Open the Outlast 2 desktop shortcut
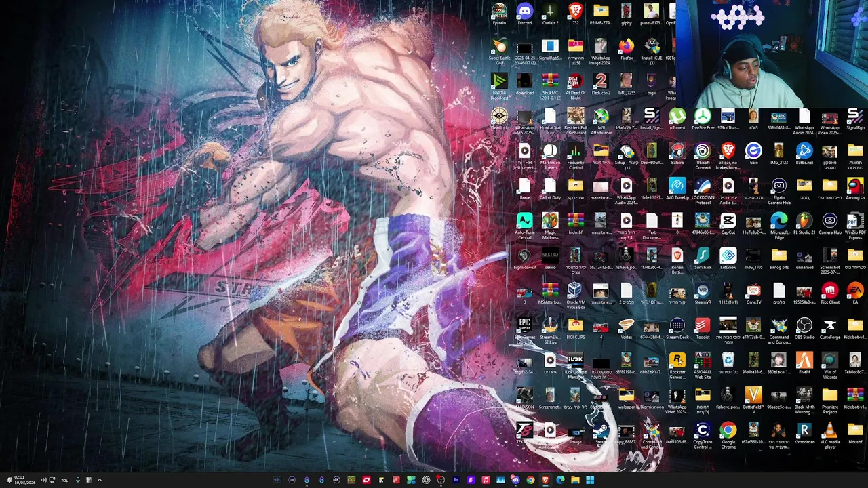The height and width of the screenshot is (488, 868). coord(550,14)
